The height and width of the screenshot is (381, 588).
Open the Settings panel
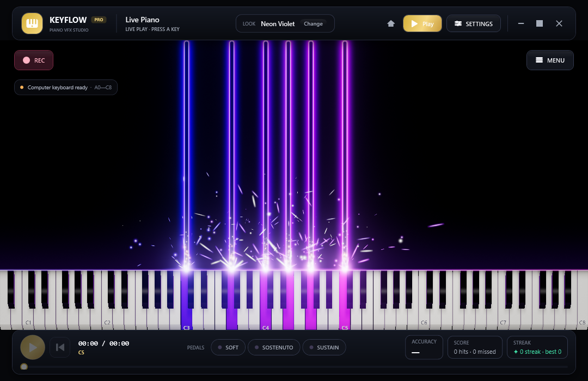pyautogui.click(x=474, y=23)
